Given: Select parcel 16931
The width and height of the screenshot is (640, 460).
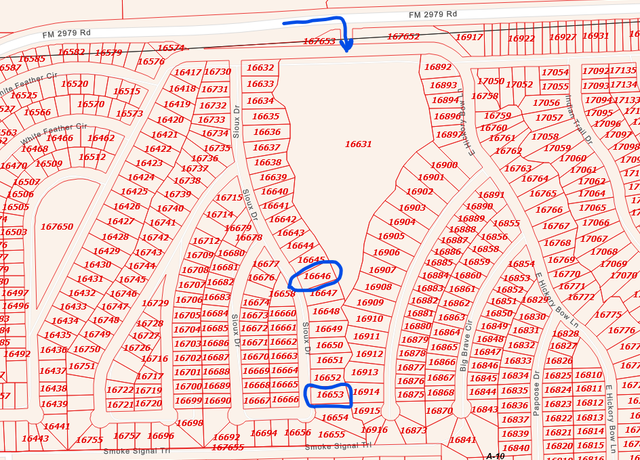Looking at the screenshot, I should [x=596, y=36].
